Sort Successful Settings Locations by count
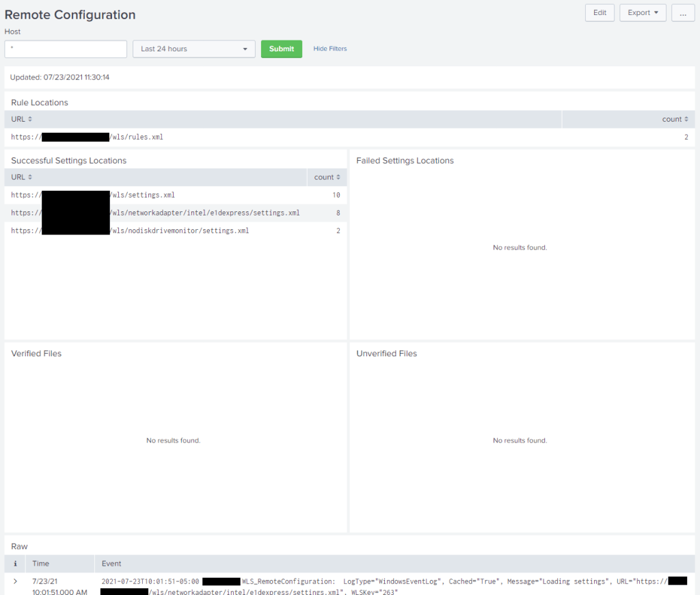 (x=326, y=177)
